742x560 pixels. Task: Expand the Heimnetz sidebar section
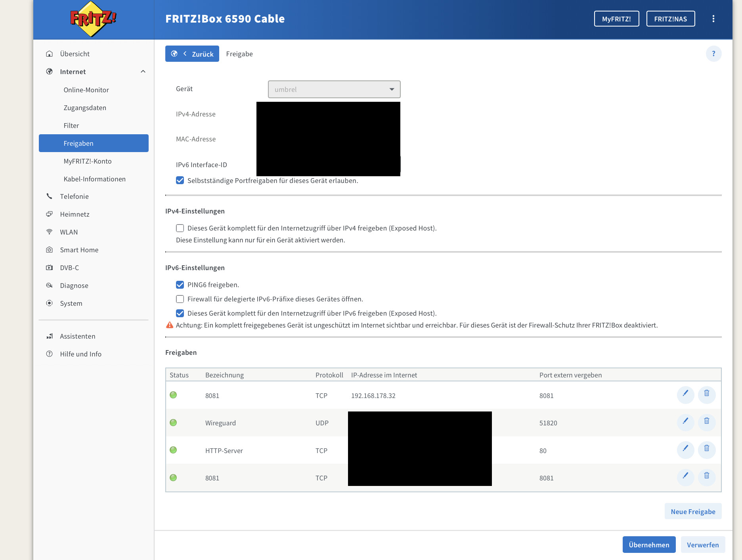pyautogui.click(x=75, y=214)
